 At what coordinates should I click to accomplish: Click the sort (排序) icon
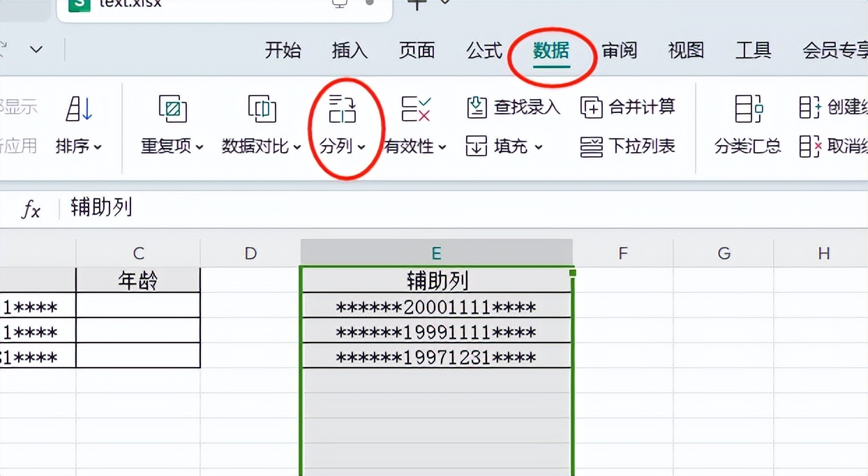click(x=79, y=108)
